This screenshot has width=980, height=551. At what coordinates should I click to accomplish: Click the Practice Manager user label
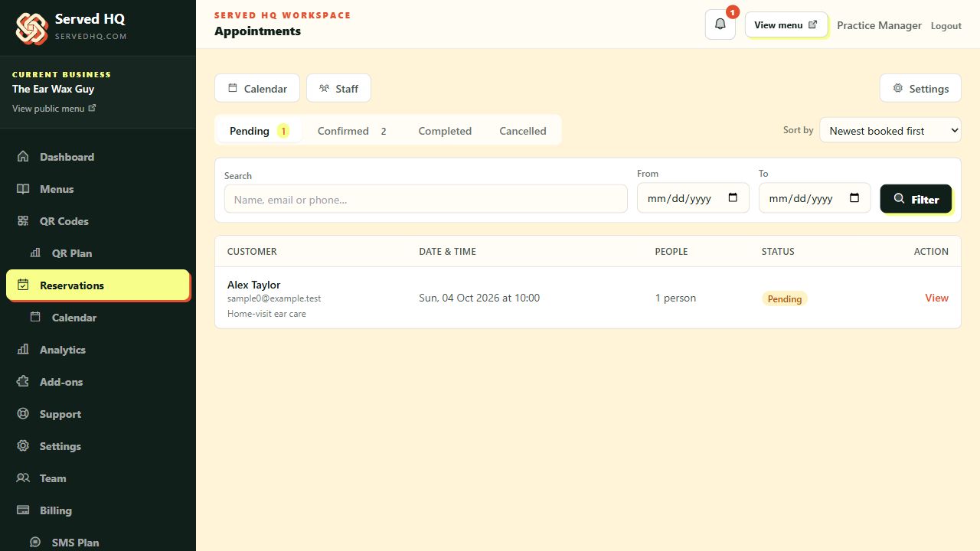click(x=879, y=25)
